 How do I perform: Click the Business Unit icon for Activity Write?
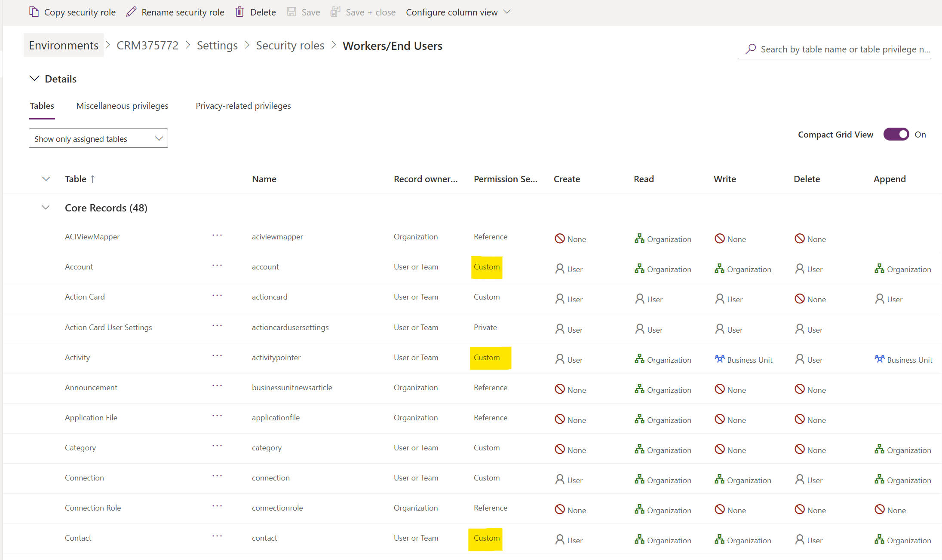click(x=720, y=359)
